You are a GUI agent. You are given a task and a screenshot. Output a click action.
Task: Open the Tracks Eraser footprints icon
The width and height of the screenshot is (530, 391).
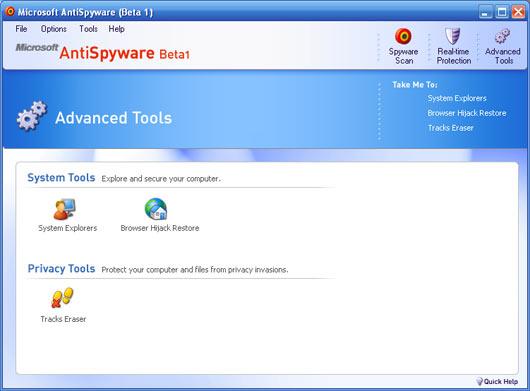[x=62, y=298]
